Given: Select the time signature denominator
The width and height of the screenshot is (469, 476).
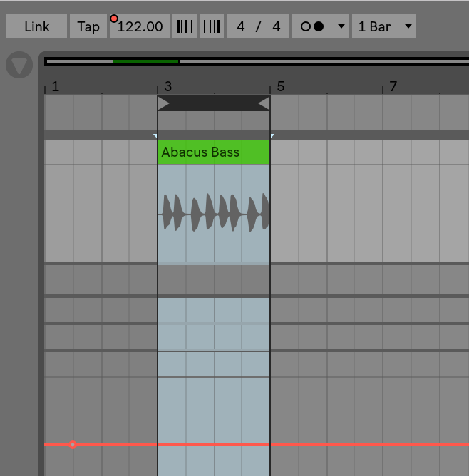Looking at the screenshot, I should [x=276, y=26].
